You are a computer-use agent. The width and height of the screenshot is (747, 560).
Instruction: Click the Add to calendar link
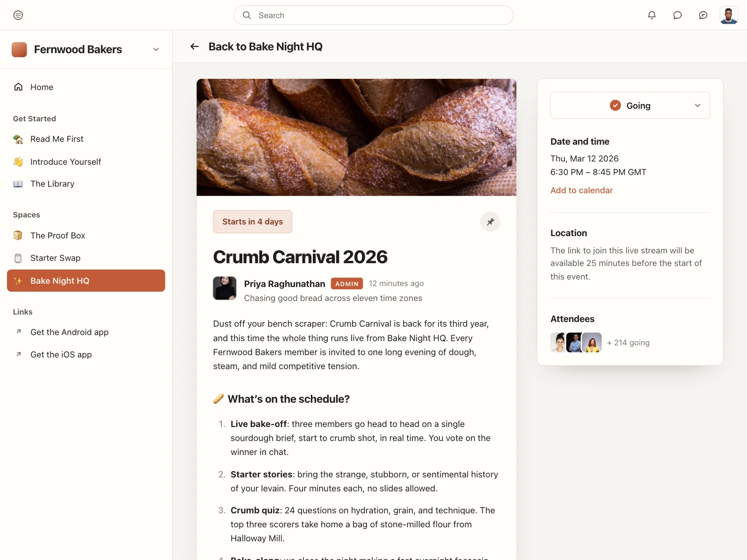tap(581, 190)
